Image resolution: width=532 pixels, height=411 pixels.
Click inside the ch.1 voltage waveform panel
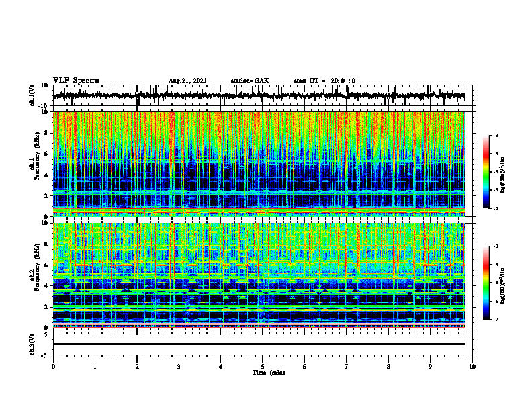[263, 95]
